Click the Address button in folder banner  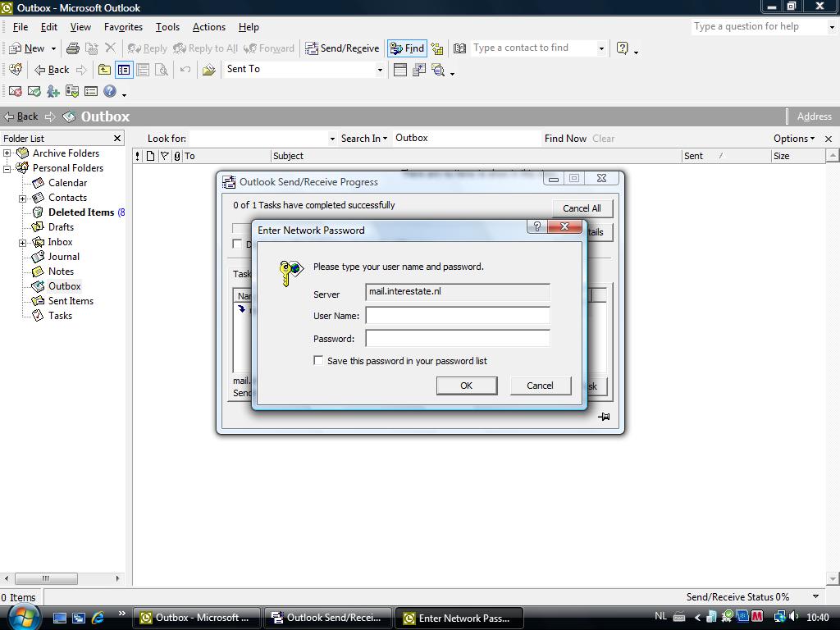click(x=814, y=116)
